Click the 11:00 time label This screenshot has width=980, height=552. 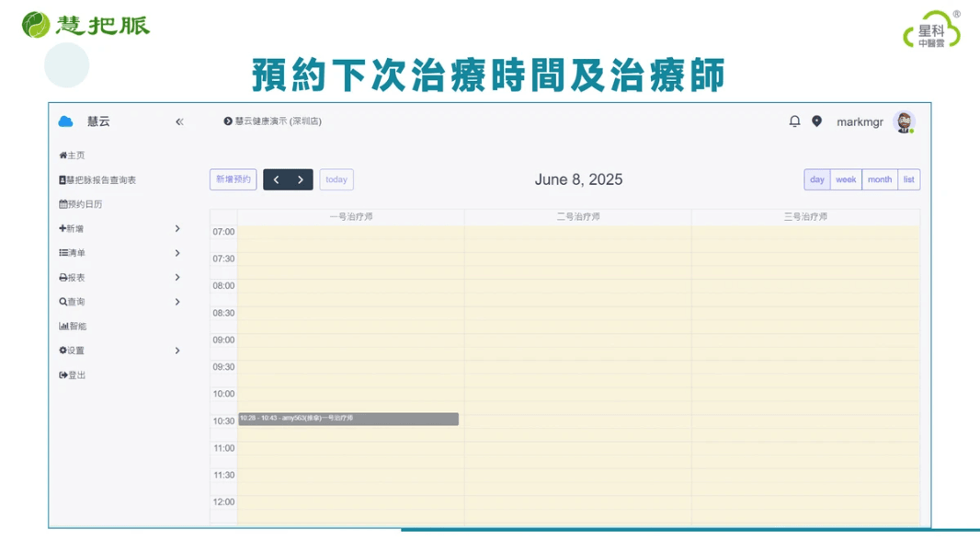(223, 448)
